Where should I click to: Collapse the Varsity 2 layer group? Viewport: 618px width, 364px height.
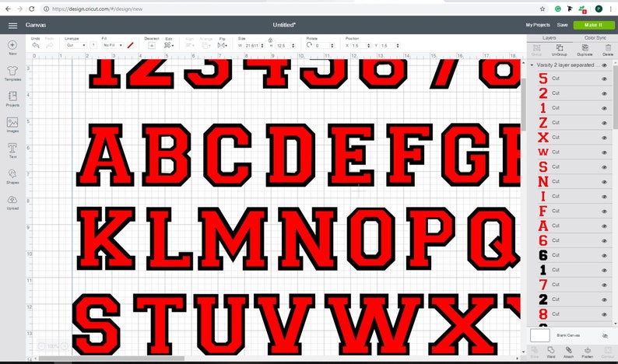(x=532, y=65)
